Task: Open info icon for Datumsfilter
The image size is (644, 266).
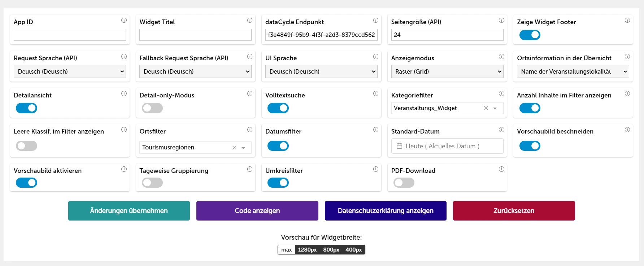Action: point(375,130)
